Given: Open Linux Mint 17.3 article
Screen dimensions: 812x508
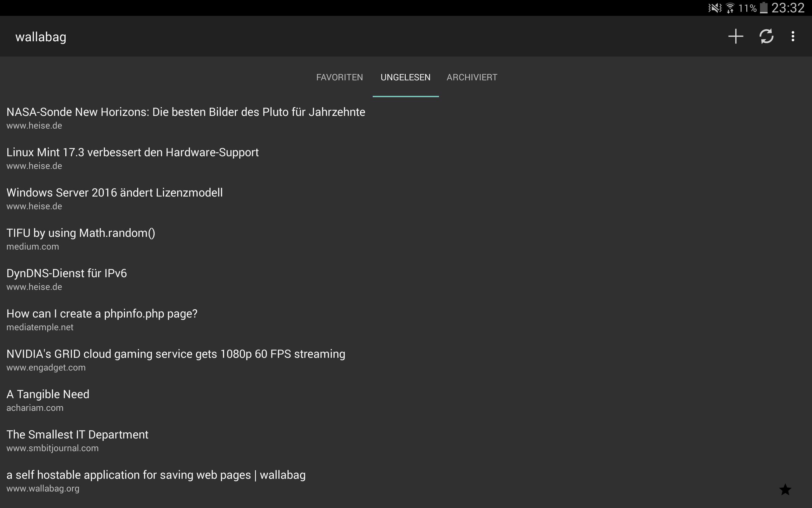Looking at the screenshot, I should [406, 158].
